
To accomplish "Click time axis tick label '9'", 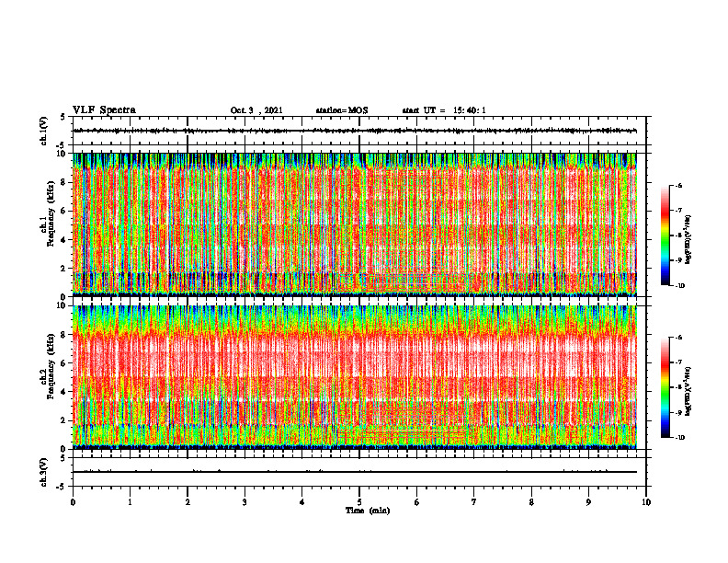I will (588, 502).
